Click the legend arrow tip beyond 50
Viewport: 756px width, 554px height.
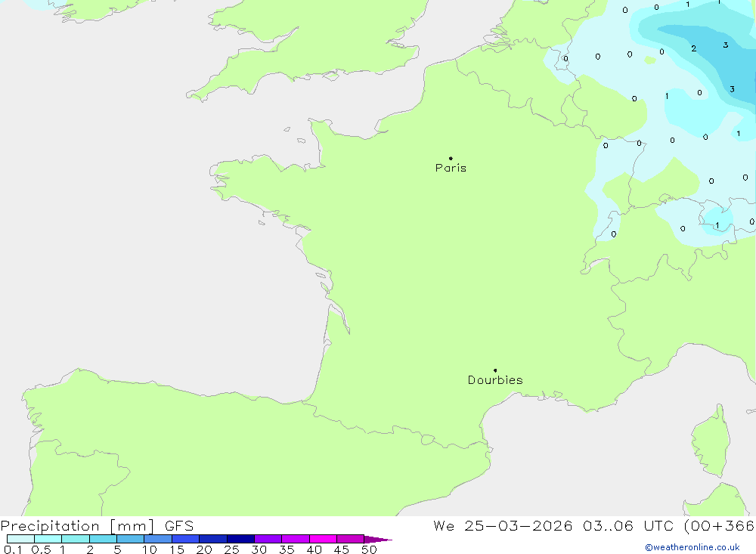378,539
